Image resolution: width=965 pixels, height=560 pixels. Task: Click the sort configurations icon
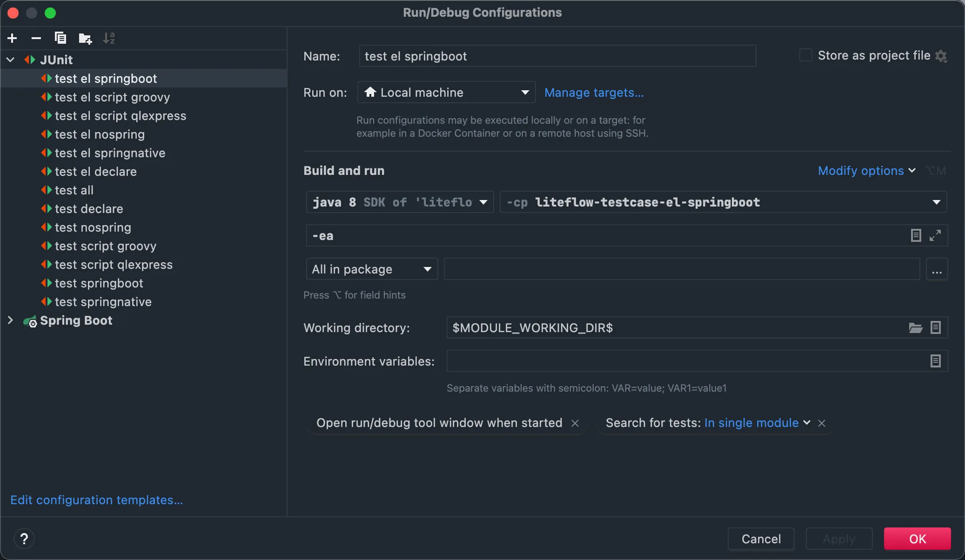(x=110, y=38)
